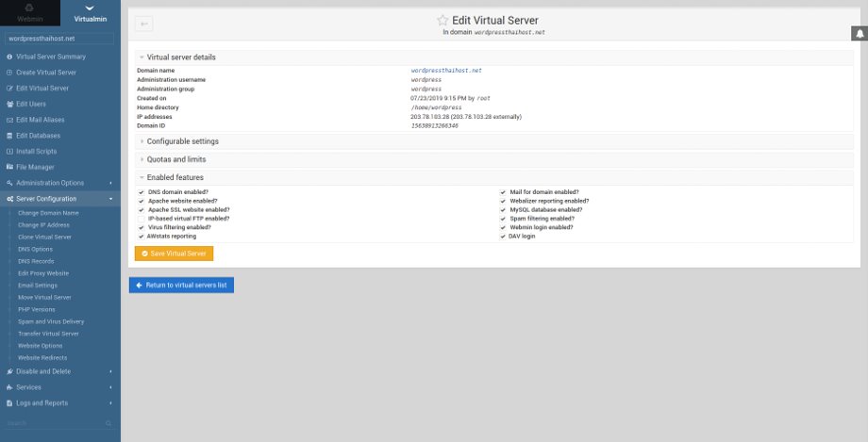Open Install Scripts from the sidebar
868x442 pixels.
coord(36,151)
